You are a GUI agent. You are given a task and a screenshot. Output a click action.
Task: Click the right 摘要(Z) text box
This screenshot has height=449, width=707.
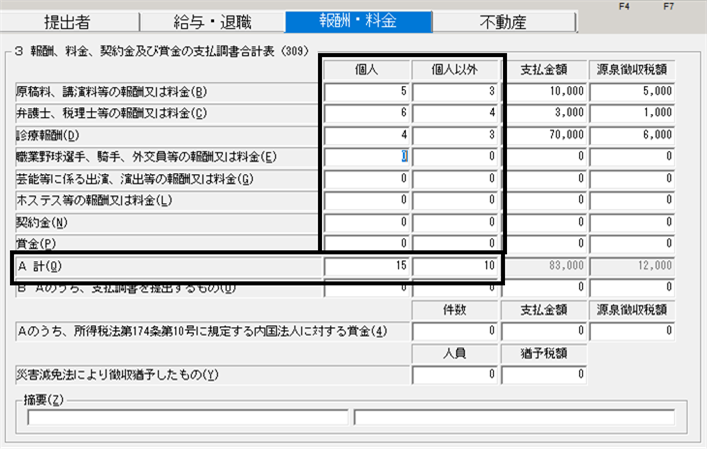coord(514,417)
